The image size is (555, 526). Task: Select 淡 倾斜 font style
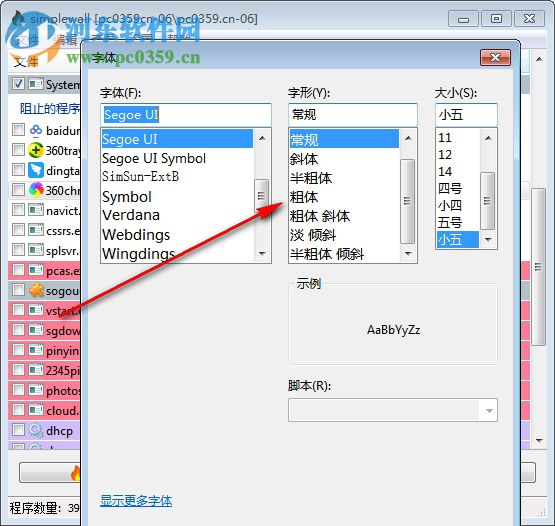click(313, 235)
